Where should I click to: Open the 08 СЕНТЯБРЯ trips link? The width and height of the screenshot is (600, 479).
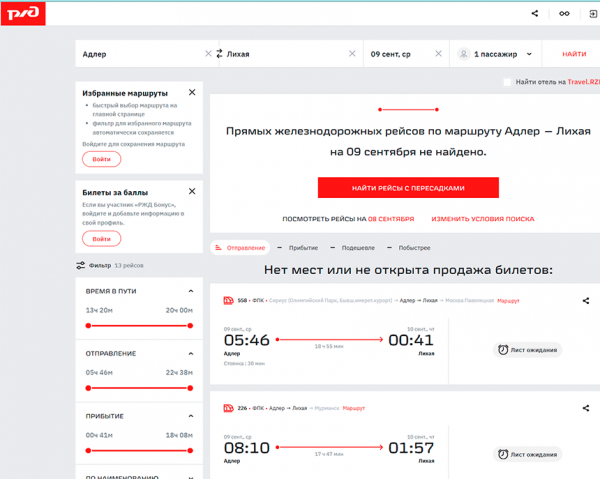[391, 219]
